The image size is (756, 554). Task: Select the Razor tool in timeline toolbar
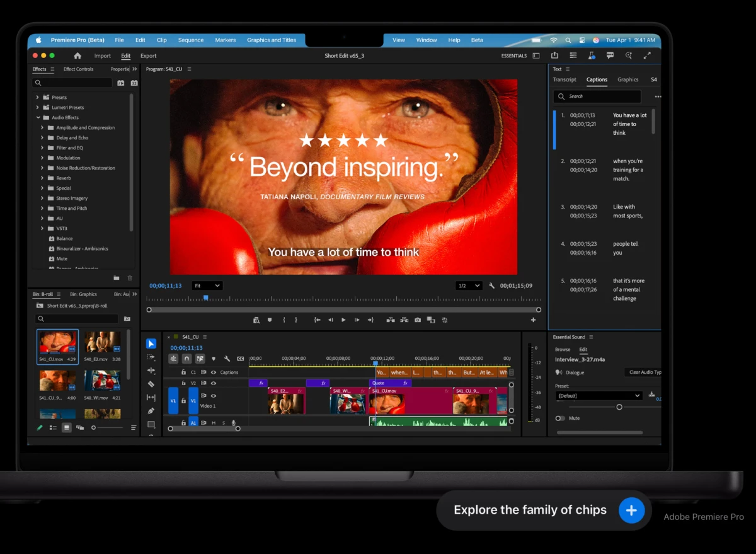click(151, 384)
